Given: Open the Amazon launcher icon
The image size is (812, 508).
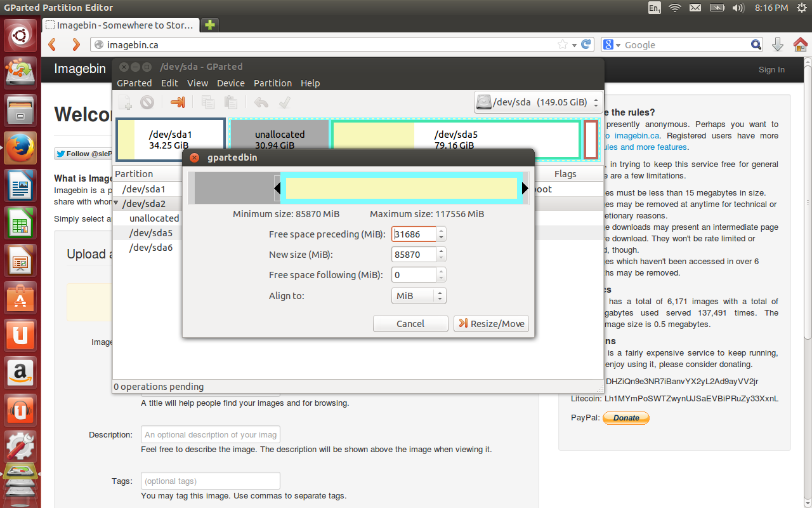Looking at the screenshot, I should [20, 373].
